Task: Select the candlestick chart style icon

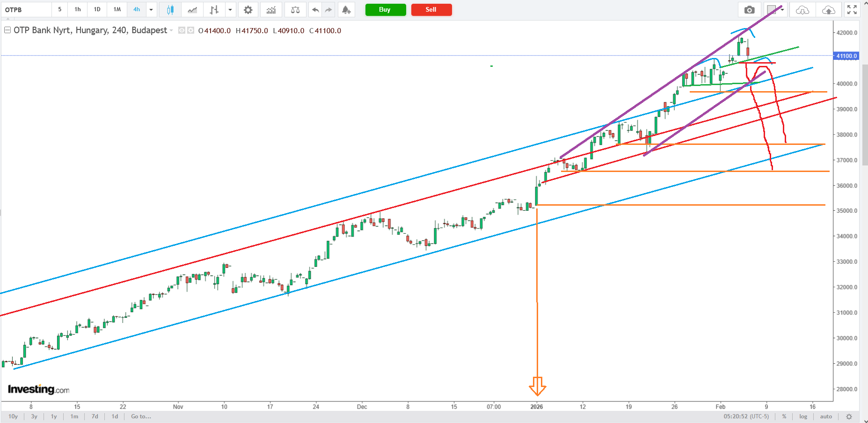Action: click(170, 10)
